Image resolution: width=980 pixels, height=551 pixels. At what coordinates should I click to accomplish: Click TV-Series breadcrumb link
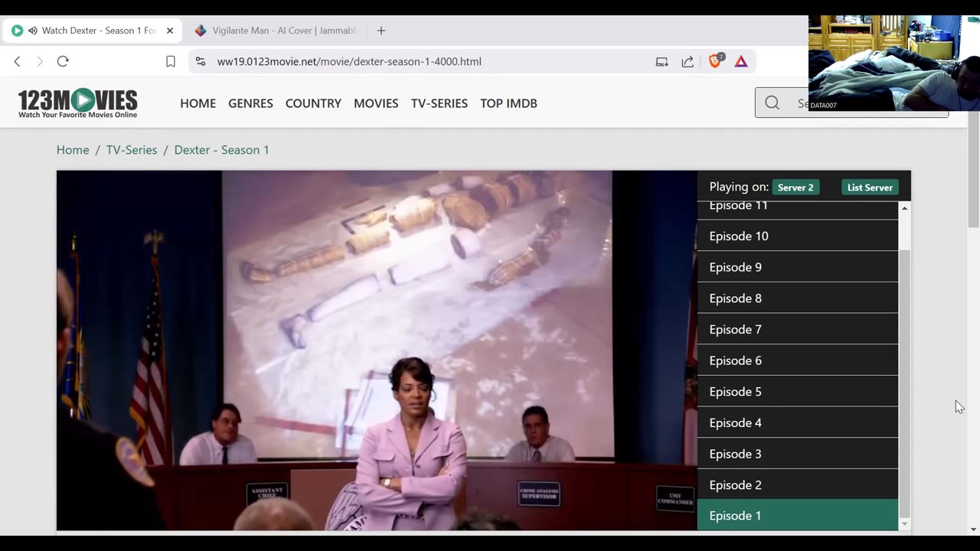132,150
